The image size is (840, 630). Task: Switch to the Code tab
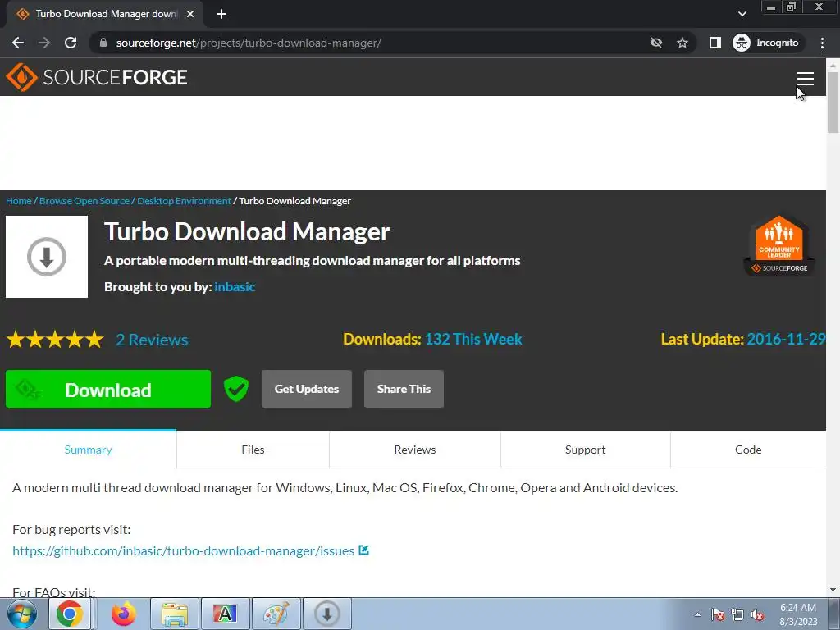point(748,450)
